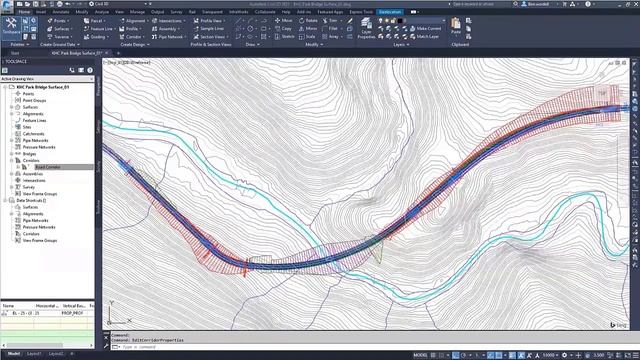Image resolution: width=640 pixels, height=360 pixels.
Task: Collapse the Corridors tree node
Action: (11, 160)
